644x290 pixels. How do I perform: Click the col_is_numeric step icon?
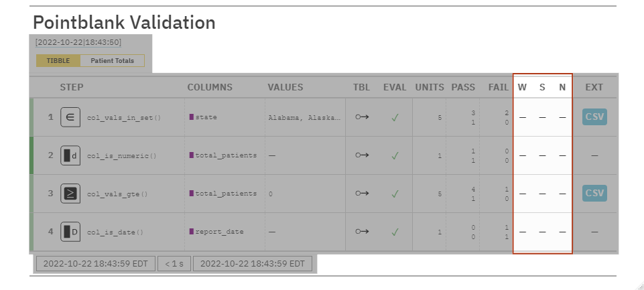(70, 155)
